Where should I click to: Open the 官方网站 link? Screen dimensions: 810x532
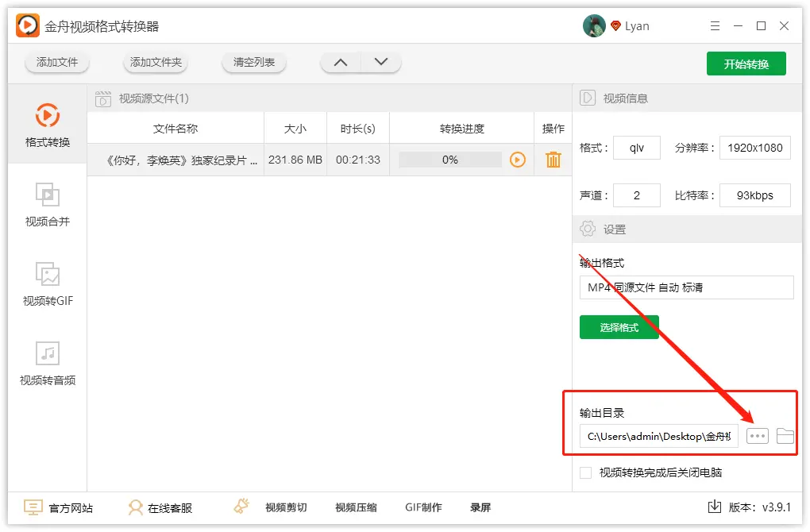pyautogui.click(x=59, y=507)
